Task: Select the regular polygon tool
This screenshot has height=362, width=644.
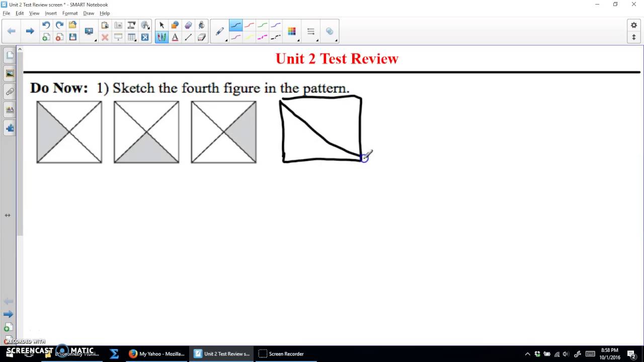Action: (188, 25)
